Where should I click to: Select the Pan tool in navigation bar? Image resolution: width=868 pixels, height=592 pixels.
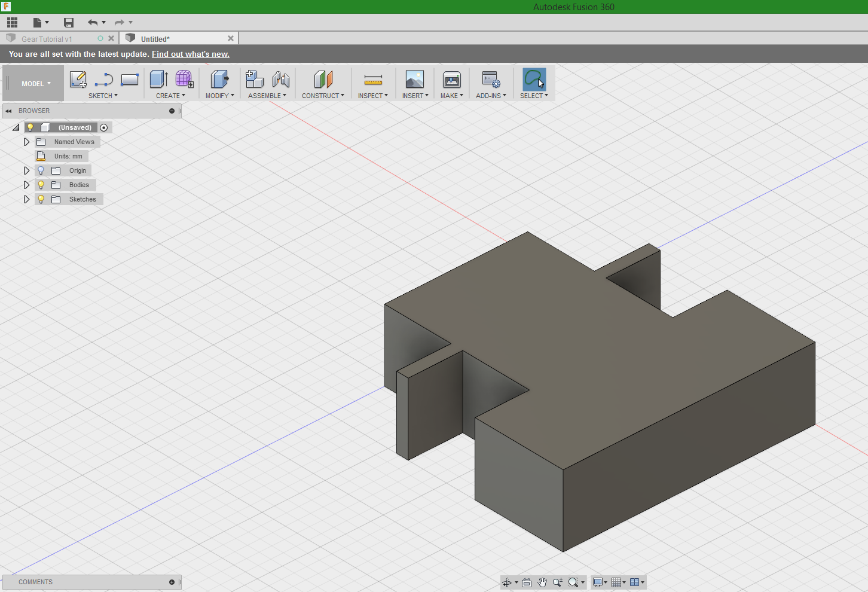click(x=542, y=582)
